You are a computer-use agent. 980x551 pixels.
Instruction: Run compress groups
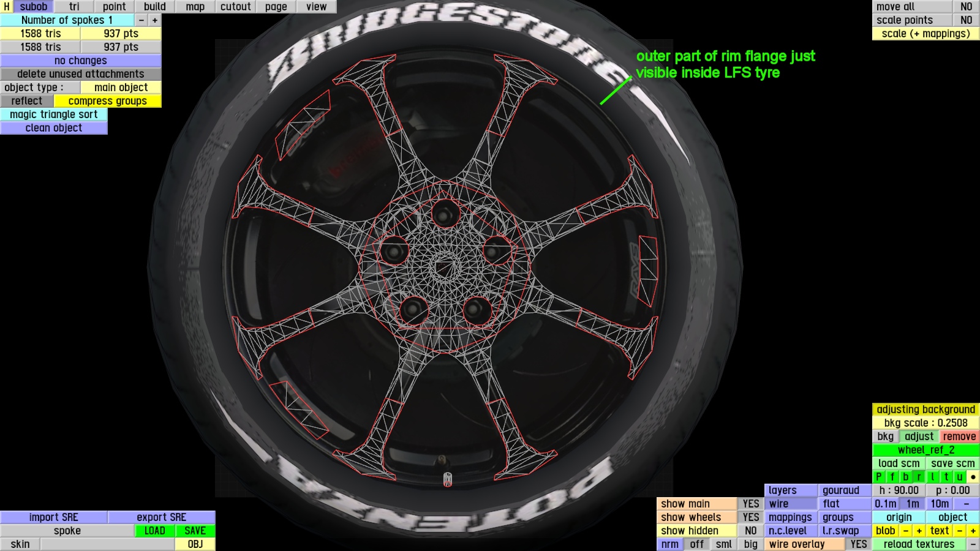[108, 101]
